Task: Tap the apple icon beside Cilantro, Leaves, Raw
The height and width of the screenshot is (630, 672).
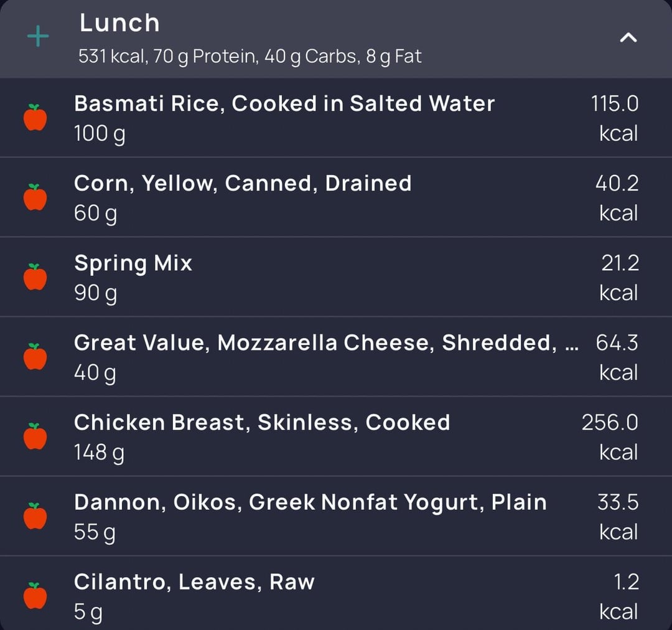Action: click(35, 596)
